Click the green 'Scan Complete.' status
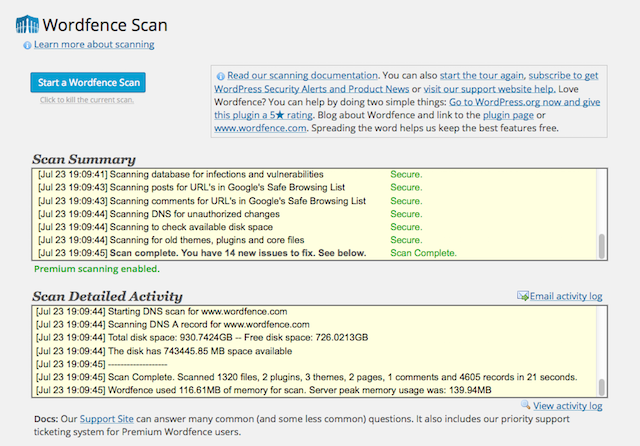Viewport: 640px width, 446px height. coord(423,253)
